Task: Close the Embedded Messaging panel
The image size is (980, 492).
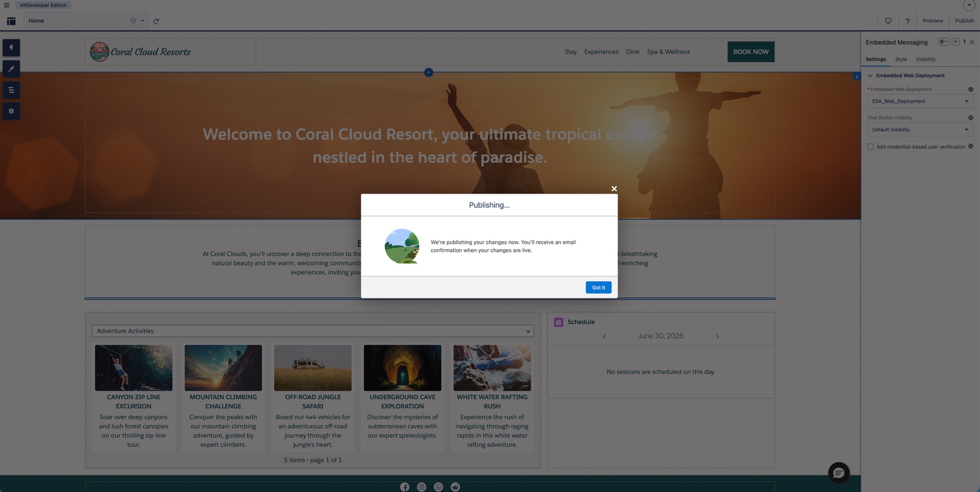Action: click(972, 42)
